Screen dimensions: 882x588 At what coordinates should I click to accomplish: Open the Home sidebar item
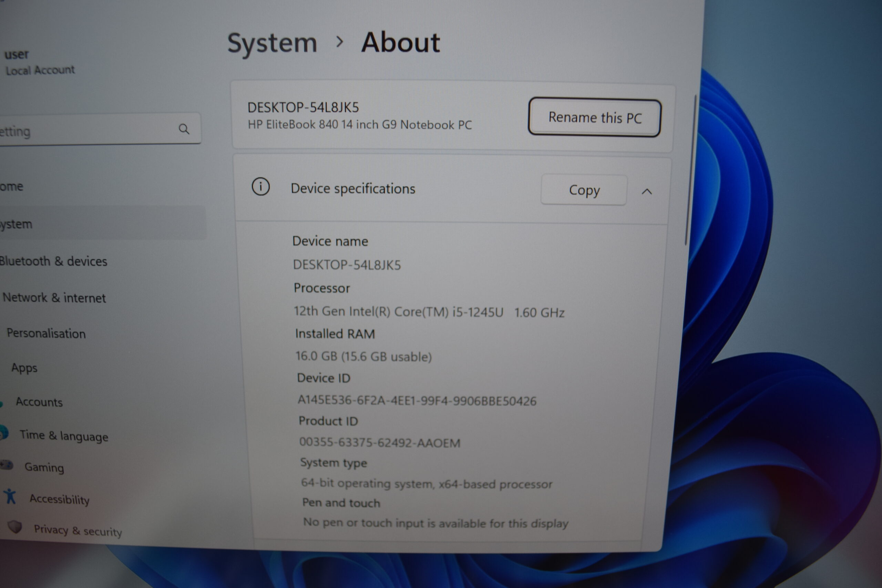tap(11, 186)
